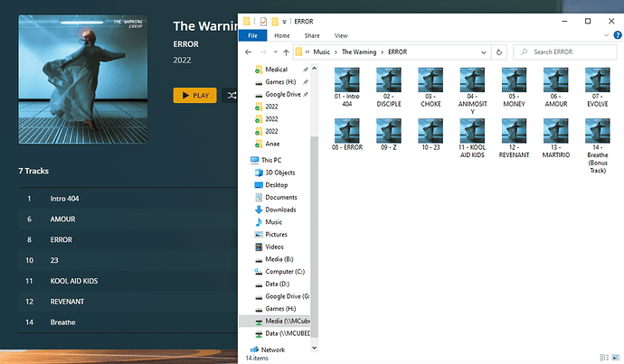
Task: Select track 8 ERROR in the track list
Action: 128,239
